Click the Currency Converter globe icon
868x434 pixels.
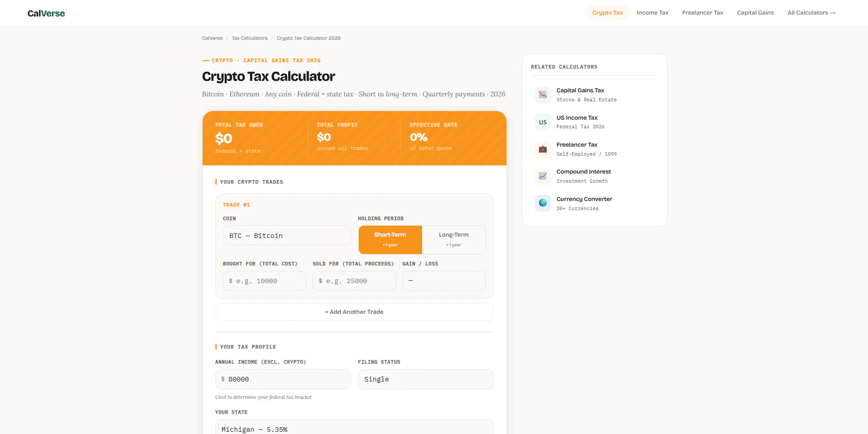543,203
